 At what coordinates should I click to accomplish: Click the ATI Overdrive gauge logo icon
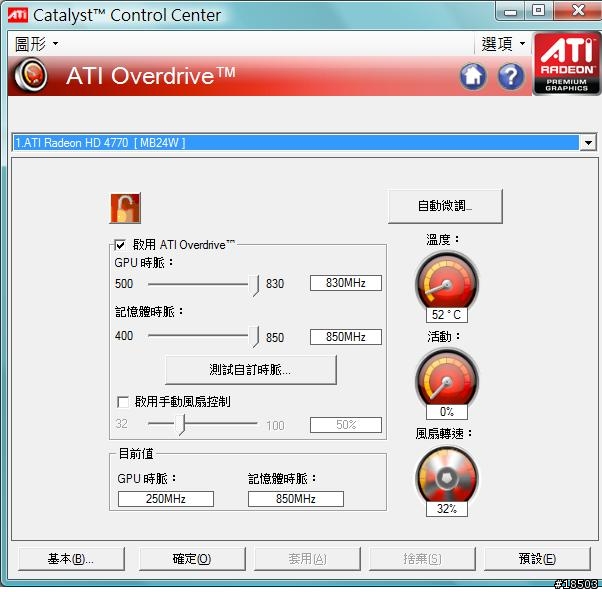point(31,75)
